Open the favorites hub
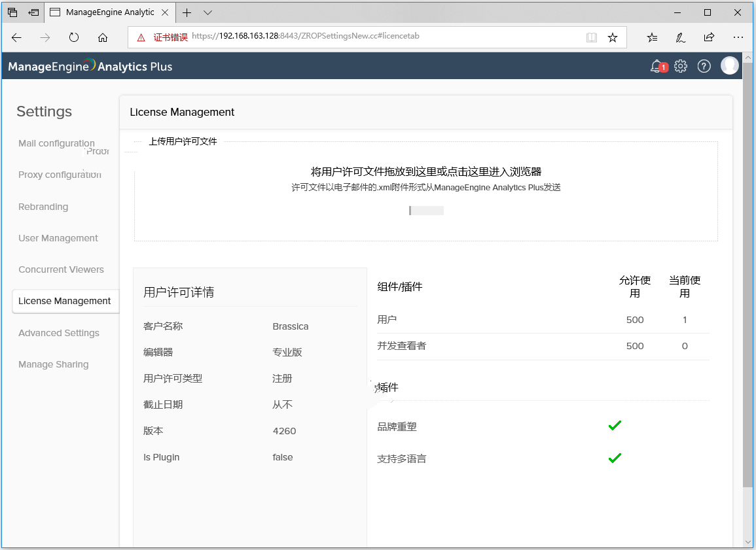 (x=652, y=37)
